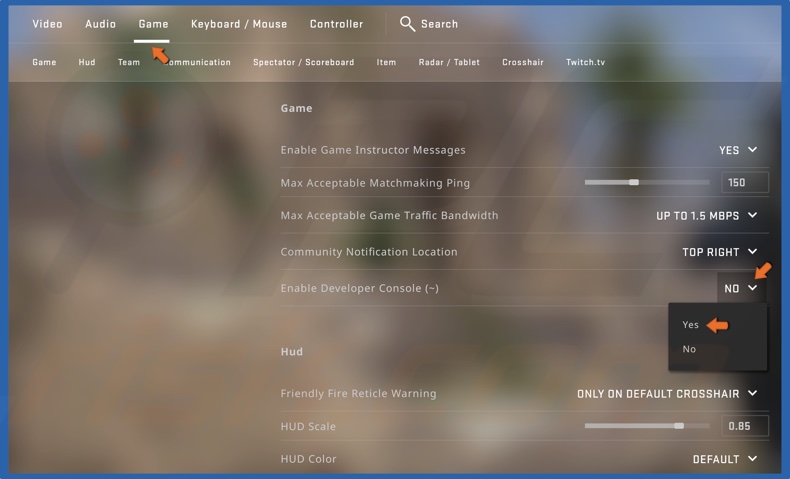Jump to the Hud sub-category
Viewport: 790px width, 479px height.
tap(87, 62)
